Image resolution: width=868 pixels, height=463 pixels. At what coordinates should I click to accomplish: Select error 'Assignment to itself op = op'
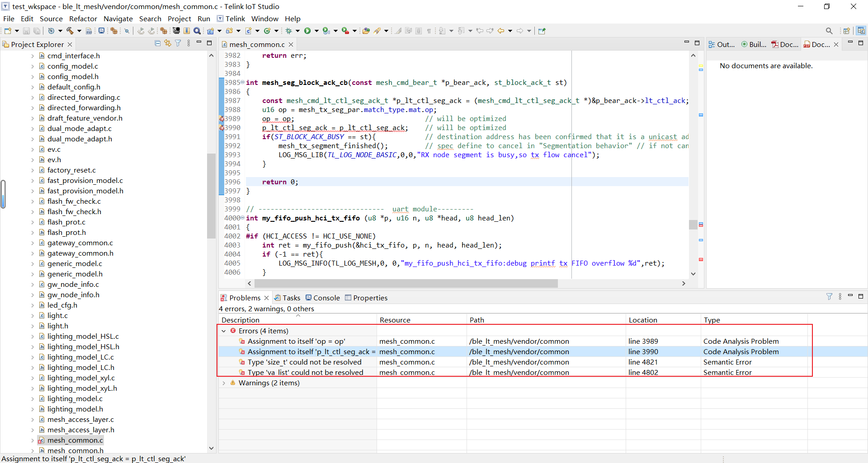click(296, 341)
